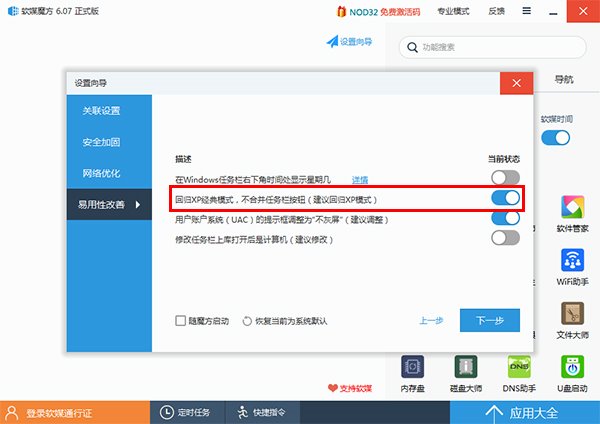Screen dimensions: 600x424
Task: Toggle show weekday on taskbar clock
Action: click(505, 178)
